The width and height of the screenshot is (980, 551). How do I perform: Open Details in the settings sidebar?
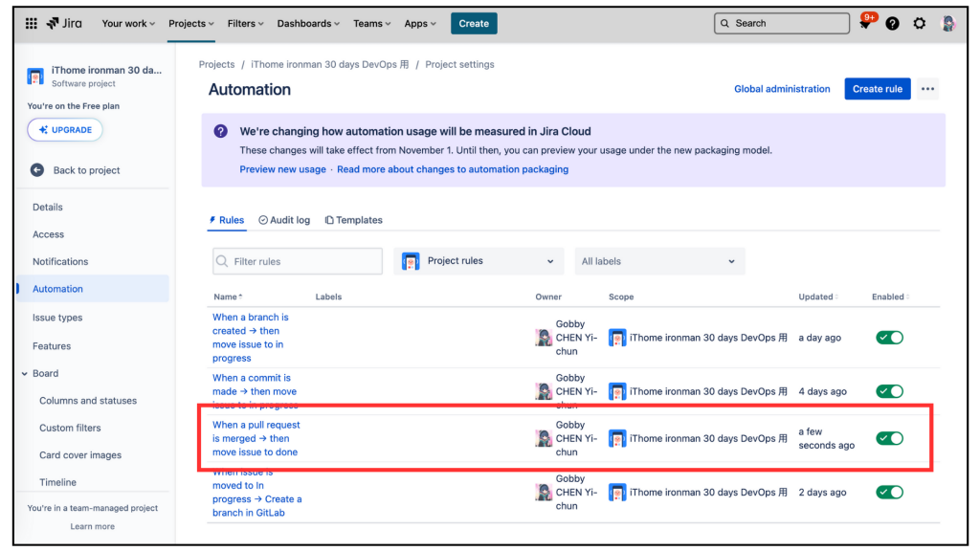[48, 208]
